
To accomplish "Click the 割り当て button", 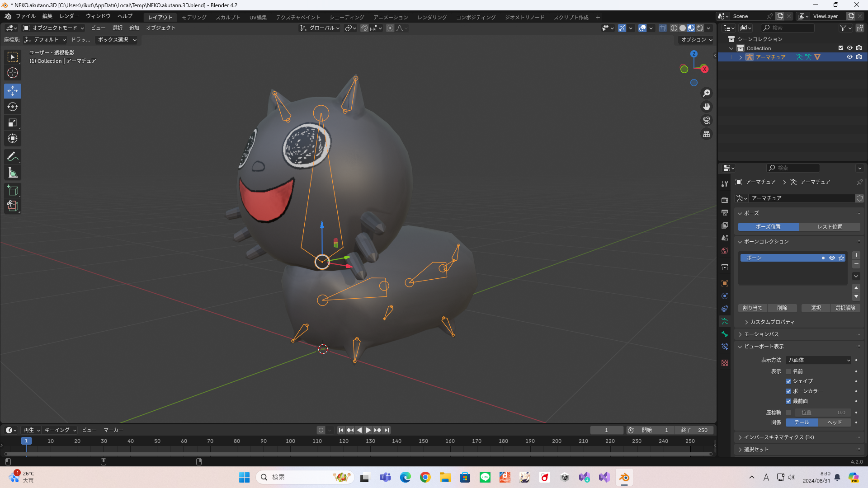I will coord(752,308).
